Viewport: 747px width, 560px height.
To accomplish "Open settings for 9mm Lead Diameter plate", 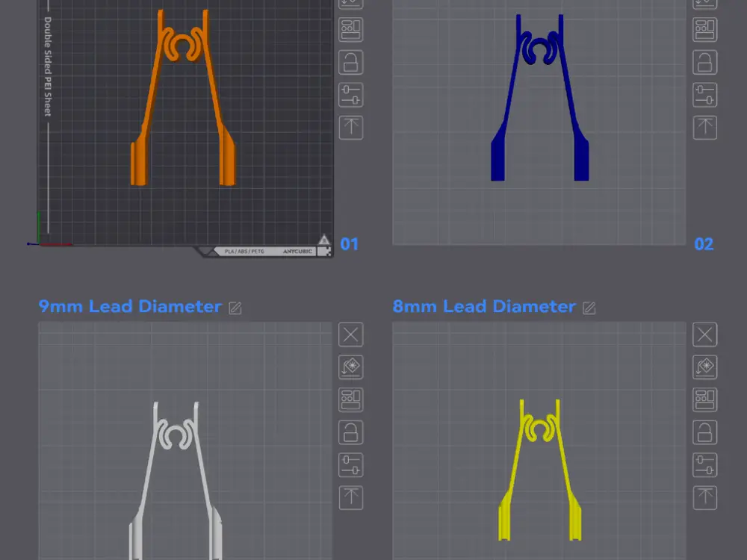I will (350, 465).
